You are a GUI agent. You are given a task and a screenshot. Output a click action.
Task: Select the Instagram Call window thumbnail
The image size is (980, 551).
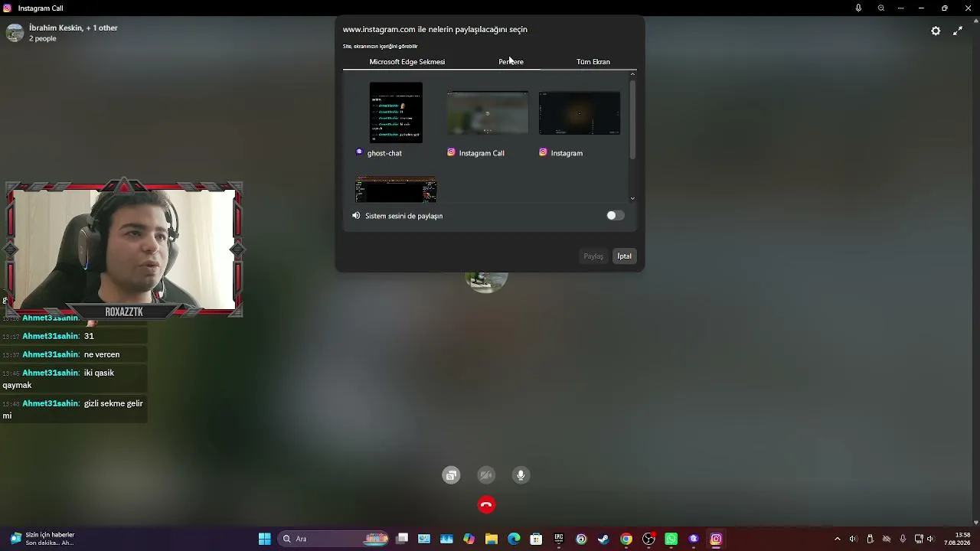tap(488, 112)
